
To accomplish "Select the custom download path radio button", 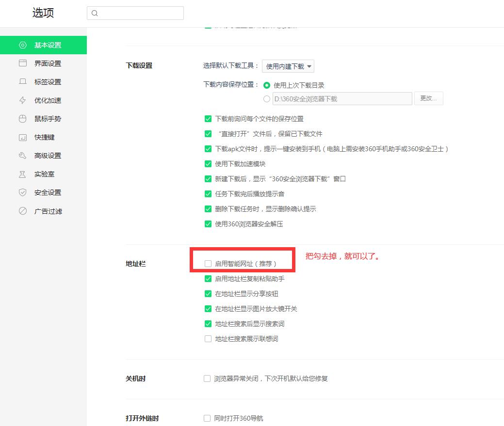I will coord(266,99).
